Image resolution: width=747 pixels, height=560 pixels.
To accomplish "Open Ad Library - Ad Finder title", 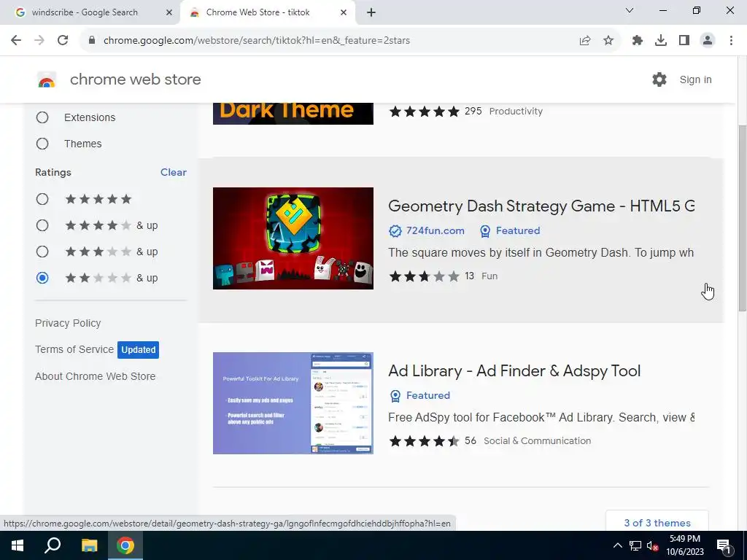I will (x=514, y=371).
